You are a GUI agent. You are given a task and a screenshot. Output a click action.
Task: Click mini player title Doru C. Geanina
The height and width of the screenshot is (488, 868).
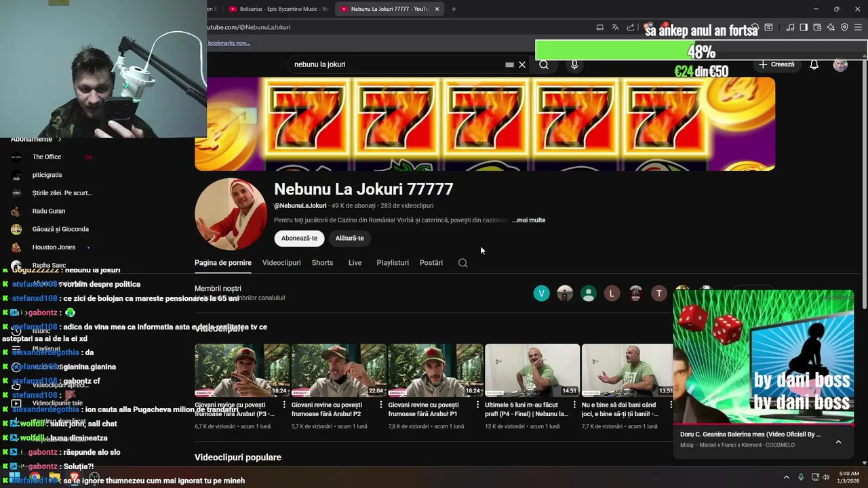point(750,434)
